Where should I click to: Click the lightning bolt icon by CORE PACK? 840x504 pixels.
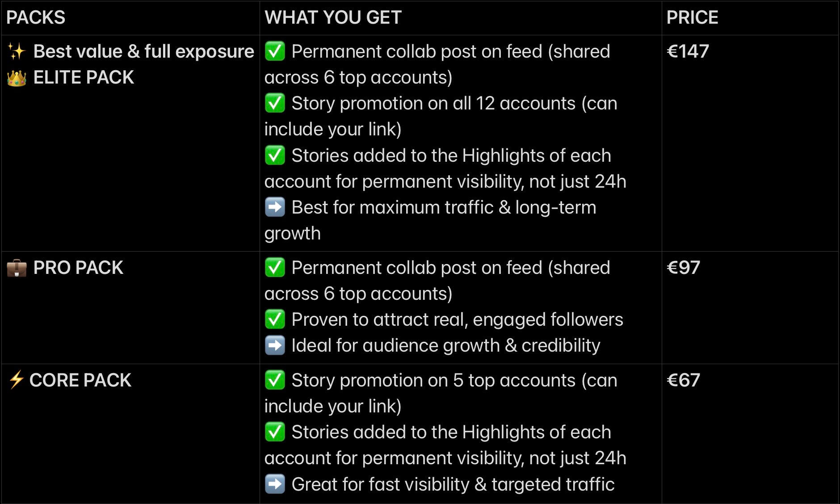[16, 380]
